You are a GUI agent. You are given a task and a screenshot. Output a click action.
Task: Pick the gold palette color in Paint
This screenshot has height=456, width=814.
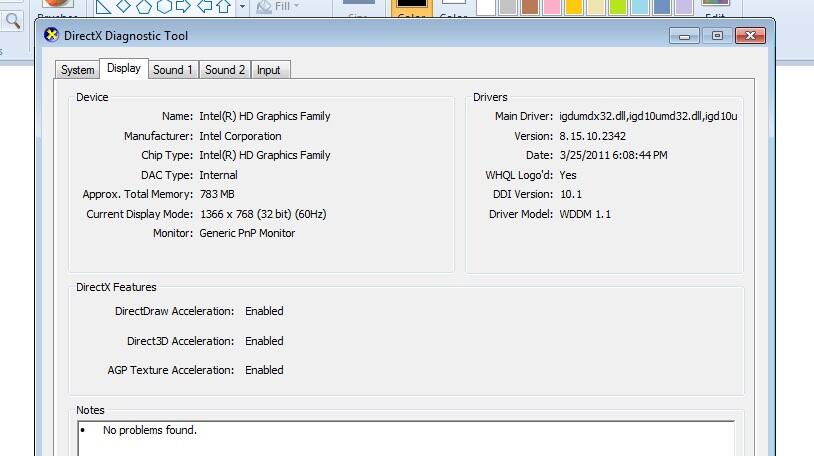[x=574, y=7]
